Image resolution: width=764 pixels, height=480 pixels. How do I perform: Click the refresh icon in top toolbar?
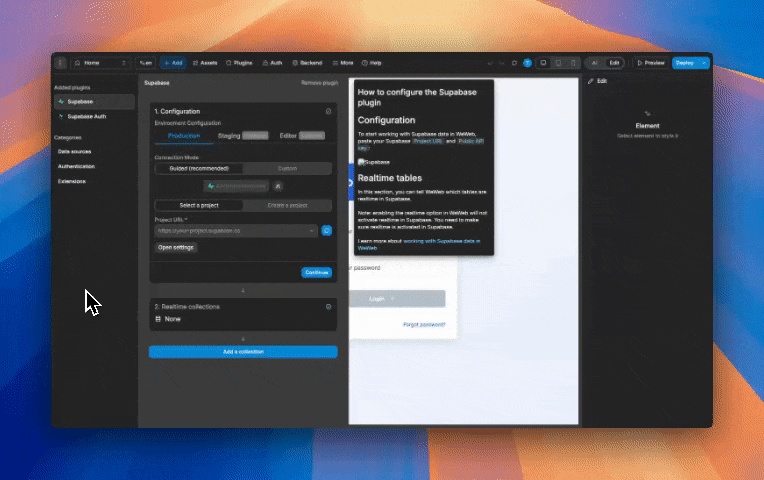(x=515, y=63)
